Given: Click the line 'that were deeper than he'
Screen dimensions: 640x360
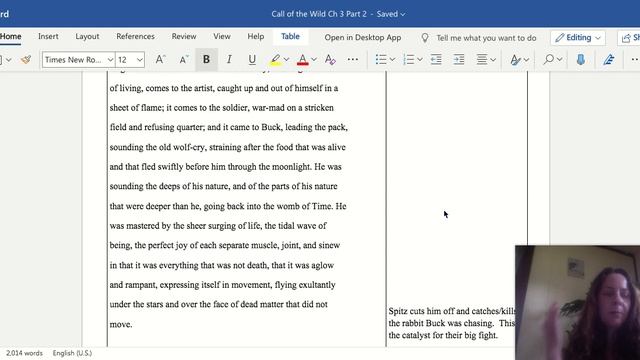Looking at the screenshot, I should pyautogui.click(x=228, y=206).
